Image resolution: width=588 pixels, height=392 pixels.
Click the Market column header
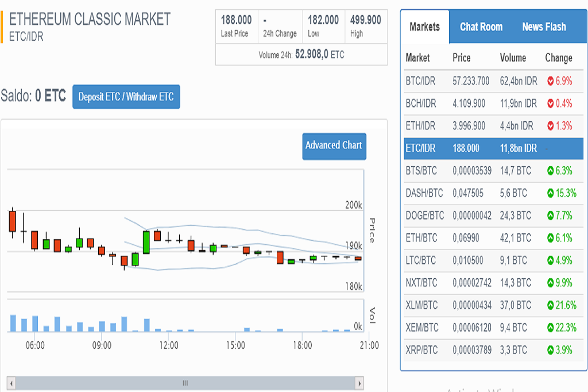point(418,58)
